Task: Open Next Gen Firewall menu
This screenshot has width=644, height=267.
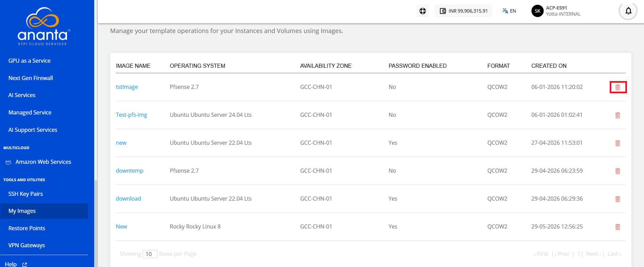Action: (x=31, y=78)
